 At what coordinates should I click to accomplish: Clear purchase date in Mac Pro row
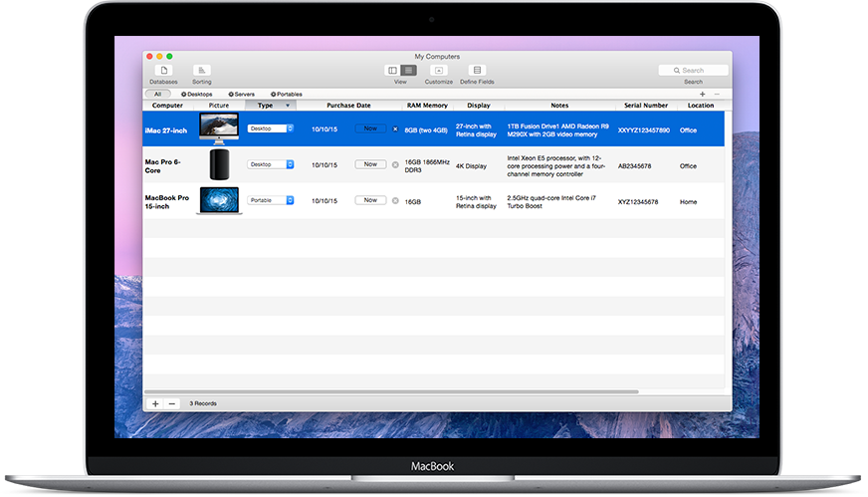(395, 165)
